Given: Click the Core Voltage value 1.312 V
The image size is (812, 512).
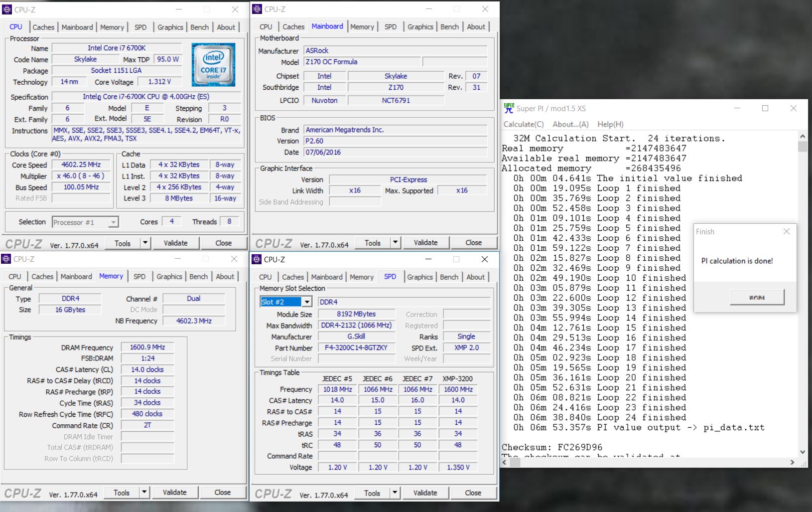Looking at the screenshot, I should click(x=159, y=82).
